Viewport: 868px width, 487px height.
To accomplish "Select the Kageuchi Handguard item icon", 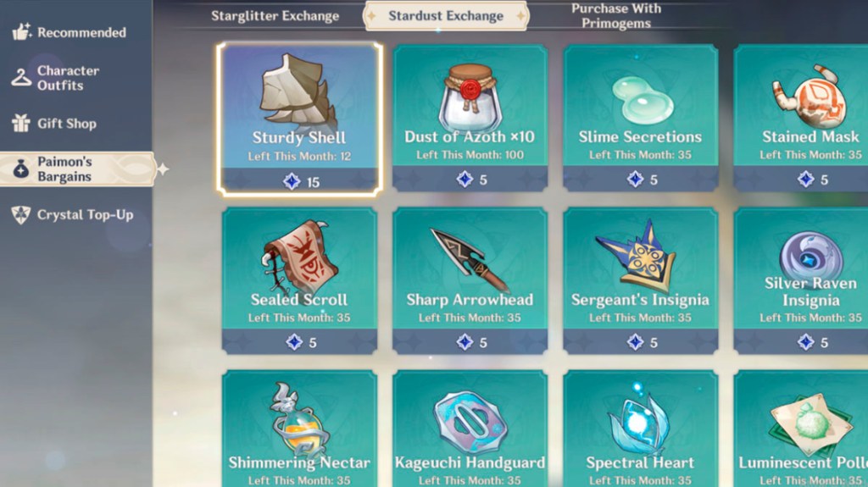I will (470, 423).
